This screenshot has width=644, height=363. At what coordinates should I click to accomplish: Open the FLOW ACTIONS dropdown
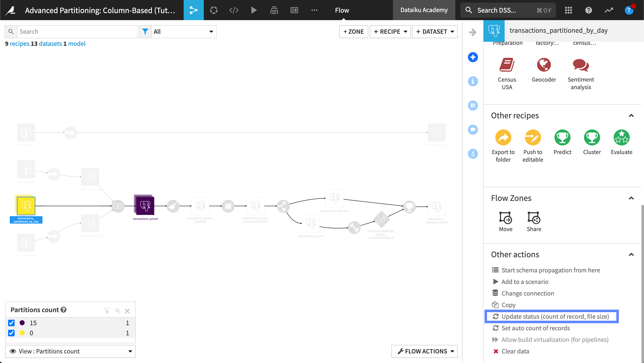425,351
